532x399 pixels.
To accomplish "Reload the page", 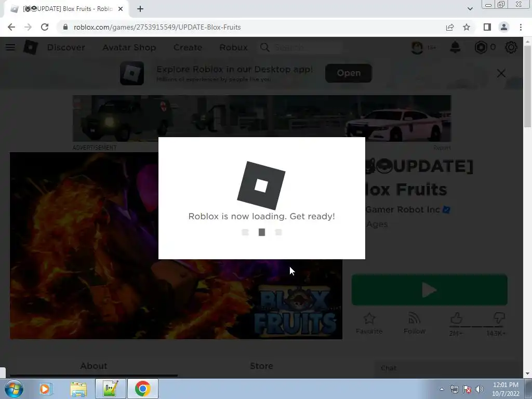I will pos(45,27).
